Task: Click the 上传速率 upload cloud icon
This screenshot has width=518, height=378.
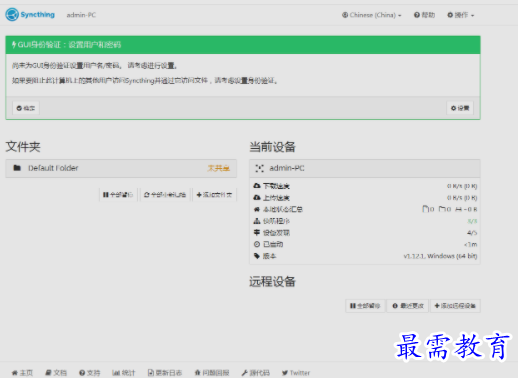Action: click(257, 197)
